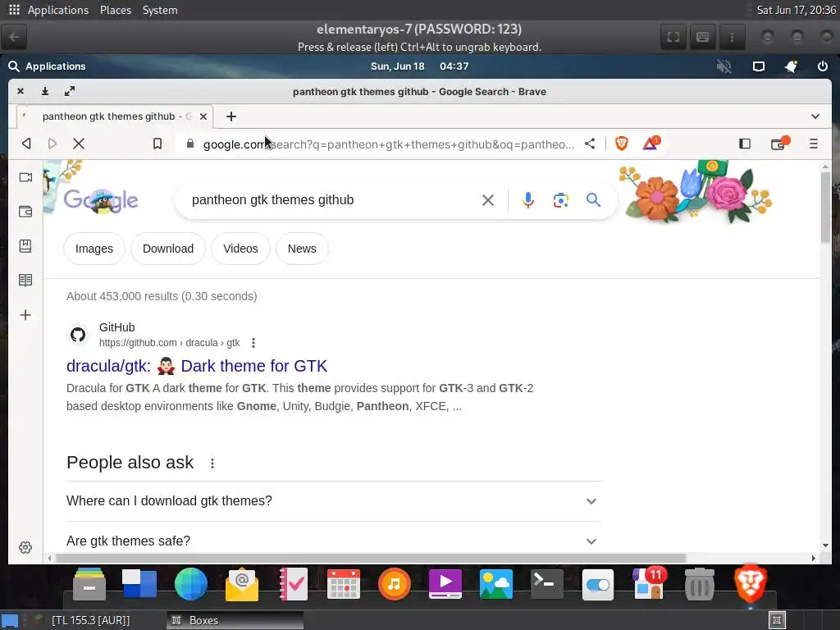Open Brave Rewards triangle icon

click(x=651, y=143)
